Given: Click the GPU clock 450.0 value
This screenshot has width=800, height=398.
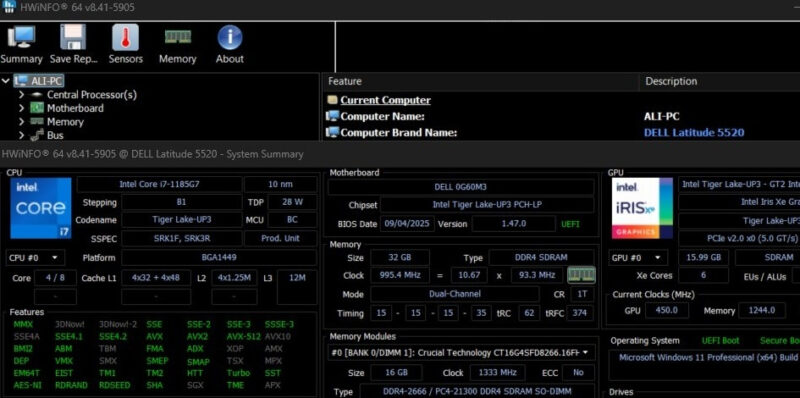Looking at the screenshot, I should (x=666, y=310).
